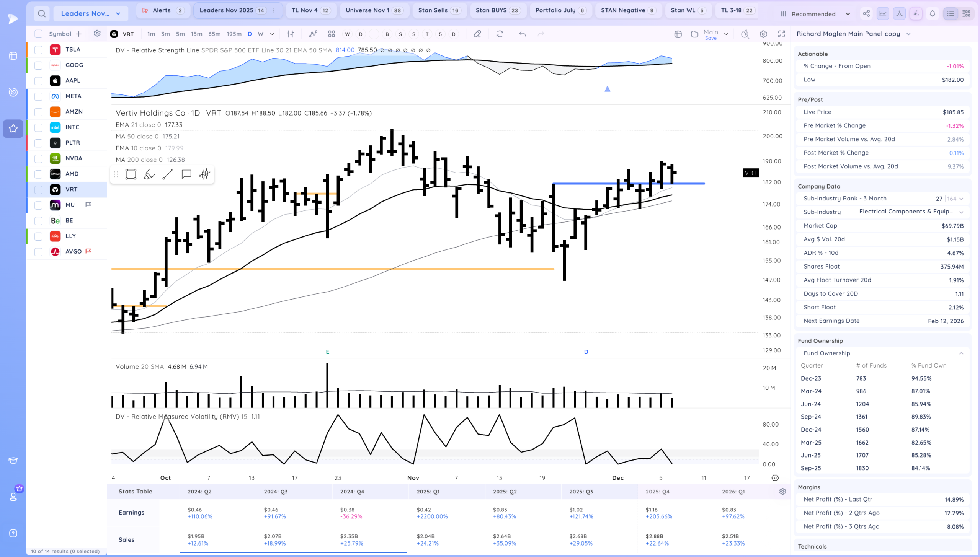Click the eraser tool in toolbar
Image resolution: width=980 pixels, height=557 pixels.
(477, 34)
